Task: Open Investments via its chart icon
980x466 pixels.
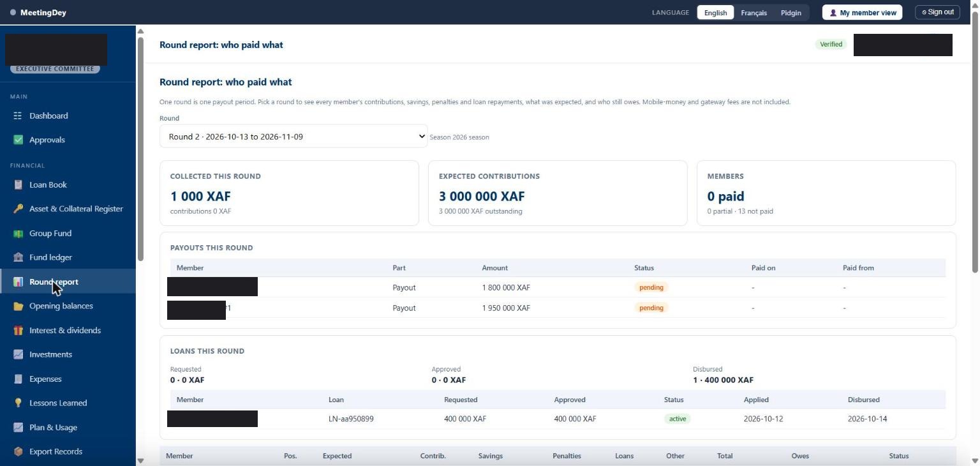Action: click(x=18, y=354)
